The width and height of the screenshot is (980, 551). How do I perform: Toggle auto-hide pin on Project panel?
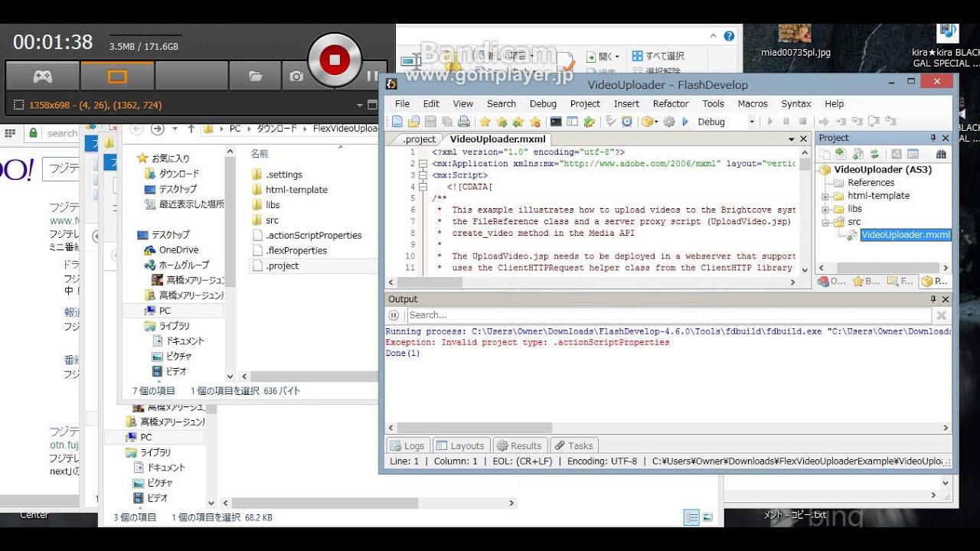tap(933, 138)
